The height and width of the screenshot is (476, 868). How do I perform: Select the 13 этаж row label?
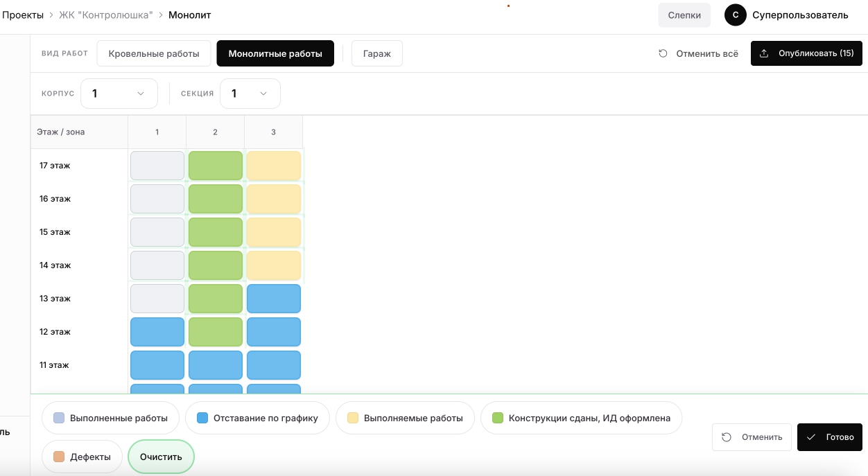point(55,299)
